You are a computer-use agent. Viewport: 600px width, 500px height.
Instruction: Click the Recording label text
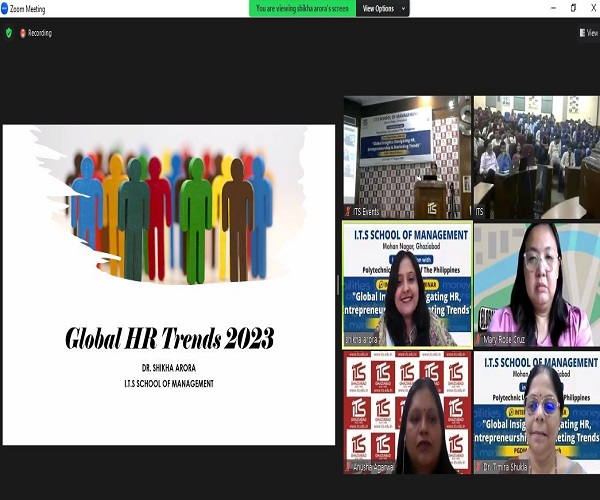click(x=40, y=33)
